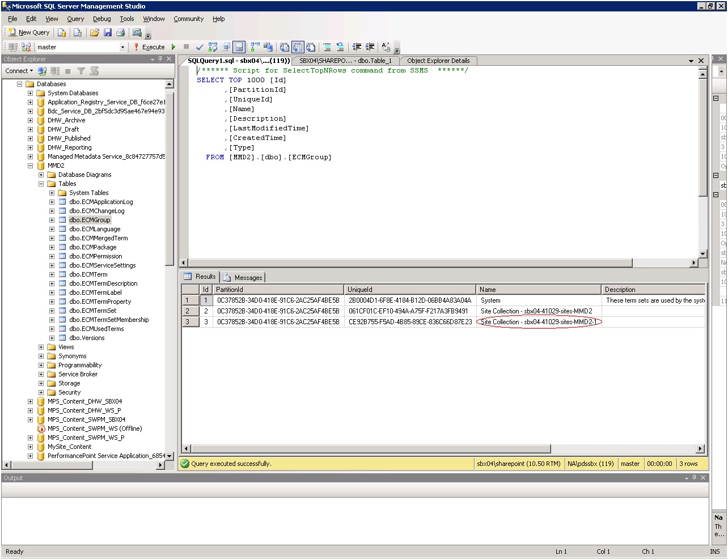Open the Save file icon
The height and width of the screenshot is (560, 728).
coord(108,32)
